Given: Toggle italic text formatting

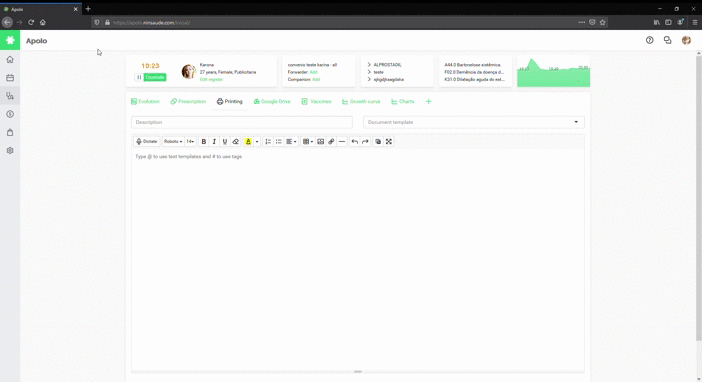Looking at the screenshot, I should click(214, 142).
